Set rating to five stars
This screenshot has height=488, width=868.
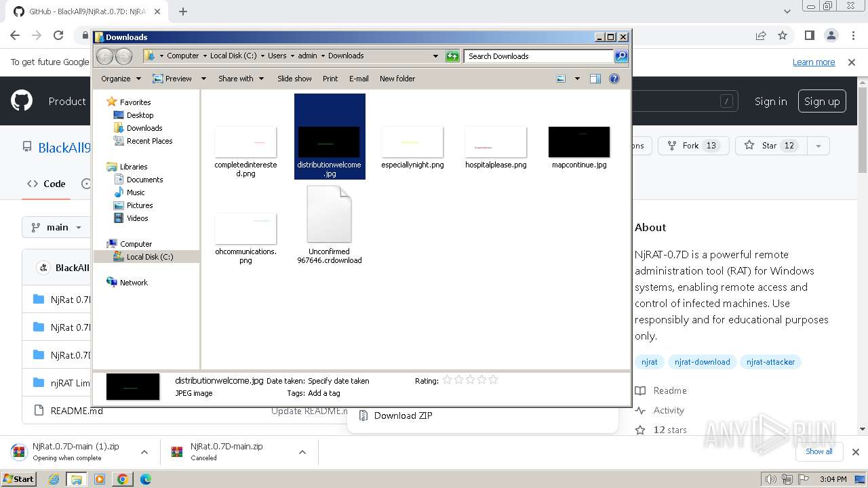[493, 380]
